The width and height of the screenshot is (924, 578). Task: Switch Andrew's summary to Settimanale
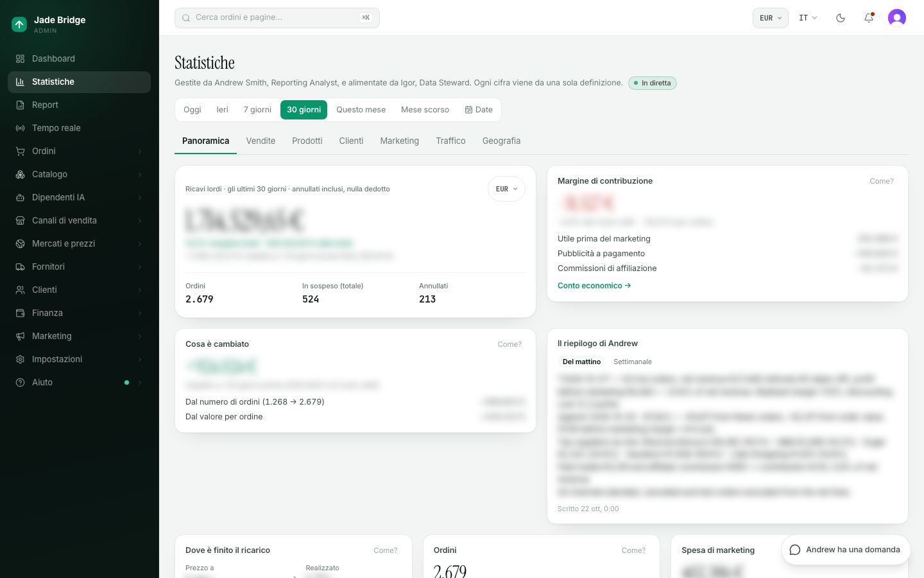[x=633, y=362]
